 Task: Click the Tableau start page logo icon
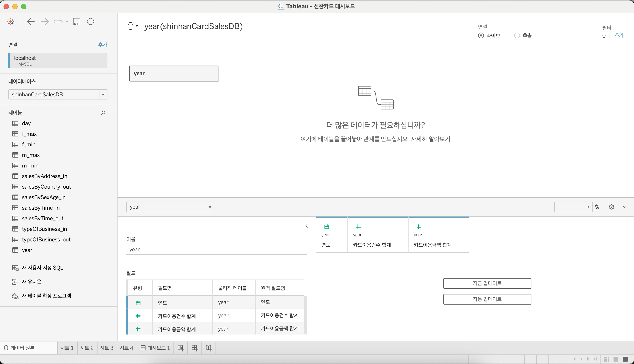click(11, 22)
